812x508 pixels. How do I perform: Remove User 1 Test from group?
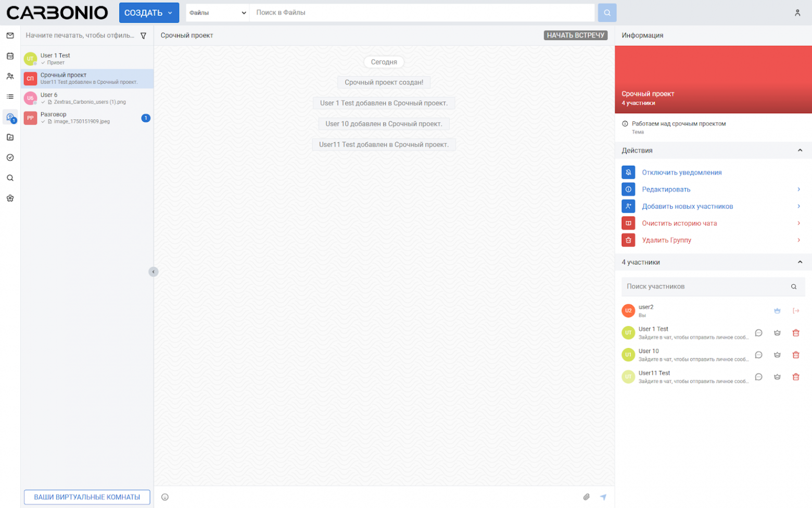click(x=796, y=333)
